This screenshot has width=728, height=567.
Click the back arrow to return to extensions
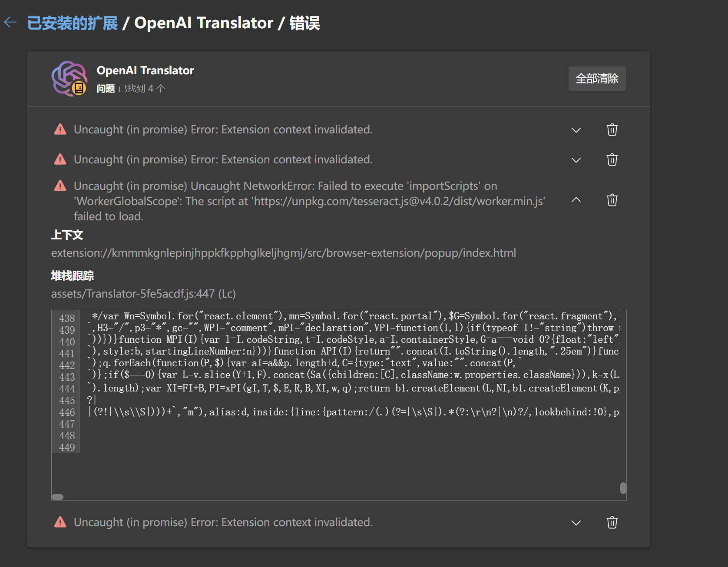(10, 23)
